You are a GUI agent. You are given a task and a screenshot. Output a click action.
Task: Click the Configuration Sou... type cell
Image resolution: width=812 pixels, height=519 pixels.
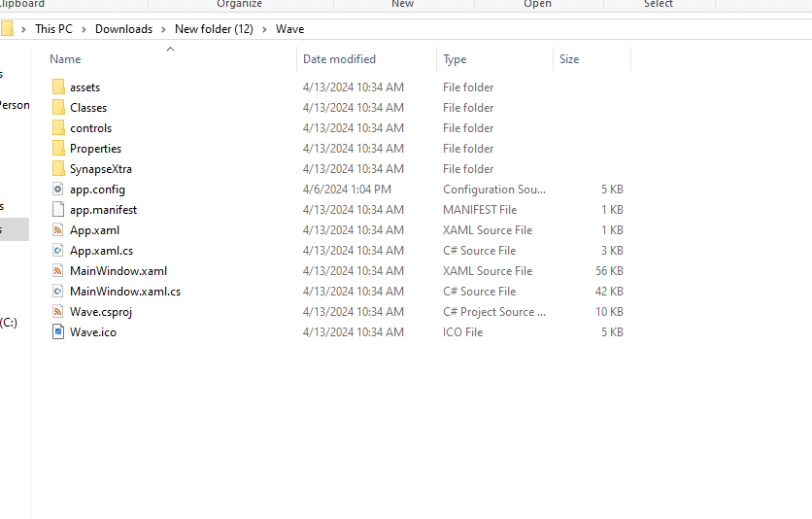point(494,190)
